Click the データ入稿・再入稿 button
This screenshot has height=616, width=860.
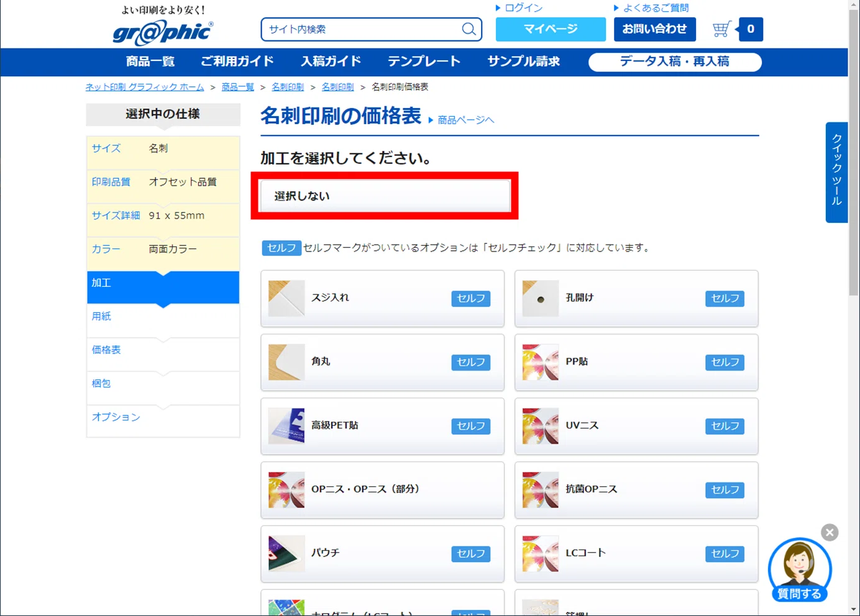click(675, 61)
